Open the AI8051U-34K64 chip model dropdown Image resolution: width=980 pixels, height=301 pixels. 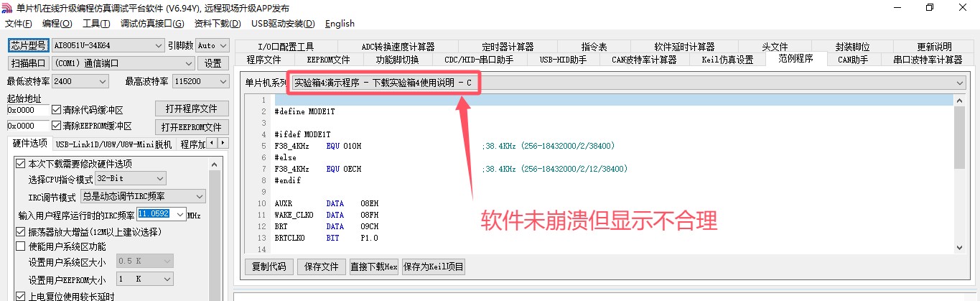pyautogui.click(x=108, y=46)
